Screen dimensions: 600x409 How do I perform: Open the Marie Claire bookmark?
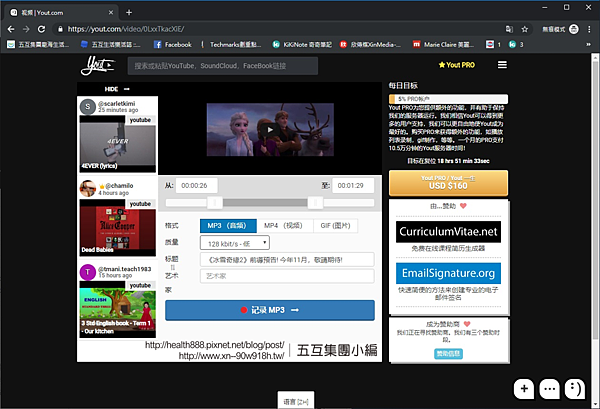443,45
